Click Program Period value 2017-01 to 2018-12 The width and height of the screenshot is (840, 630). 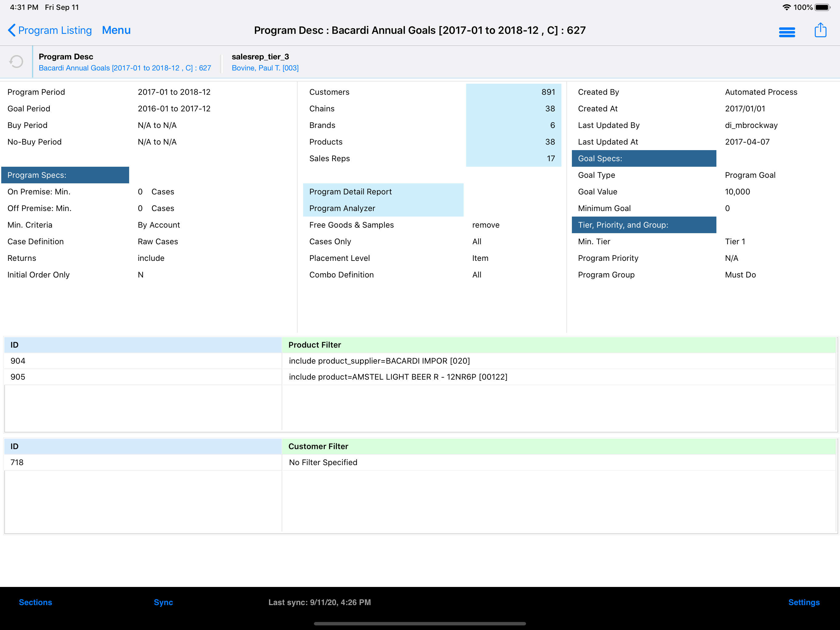[174, 92]
